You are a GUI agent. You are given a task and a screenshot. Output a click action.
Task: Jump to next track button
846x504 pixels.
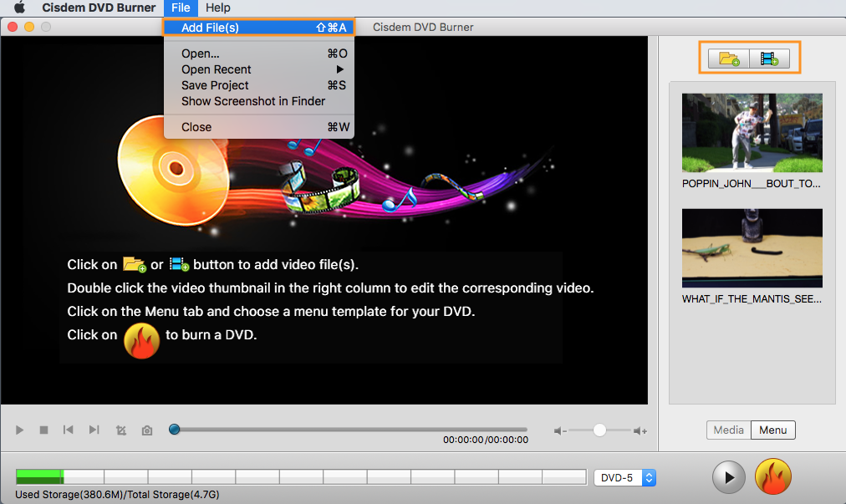click(x=94, y=430)
